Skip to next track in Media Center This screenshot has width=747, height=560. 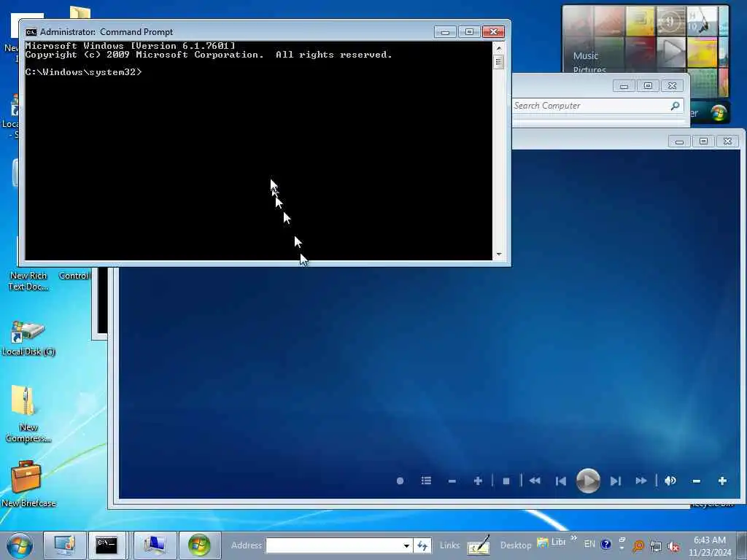pyautogui.click(x=615, y=481)
